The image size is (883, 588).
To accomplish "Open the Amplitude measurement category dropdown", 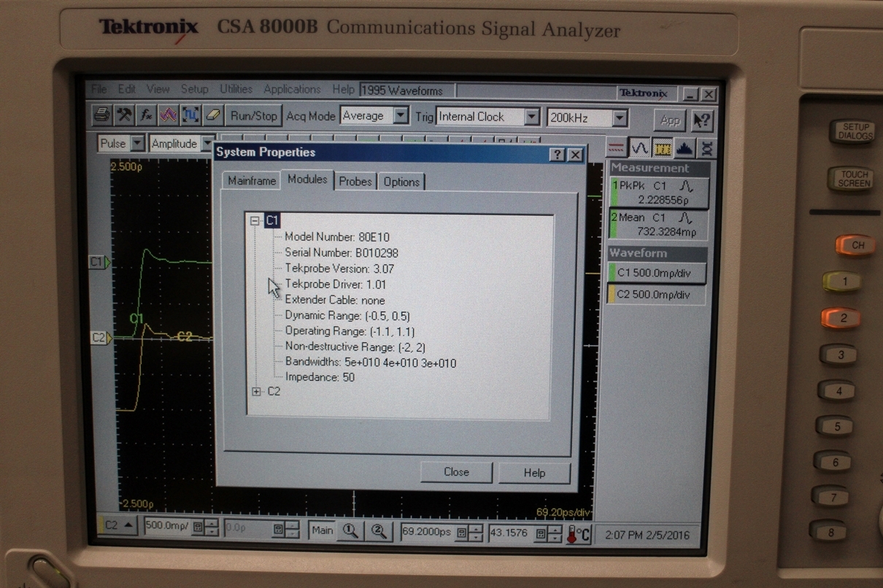I will click(207, 144).
